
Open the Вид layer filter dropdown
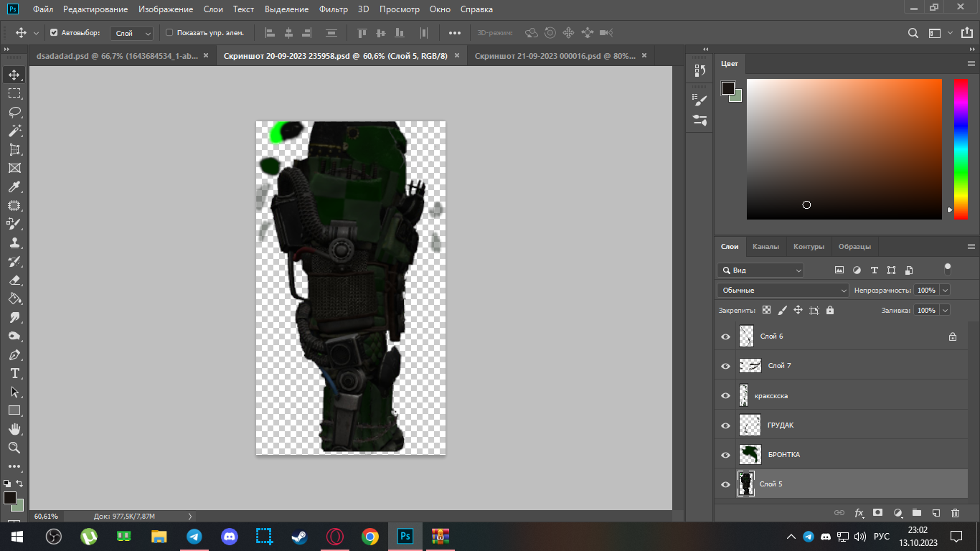click(x=760, y=270)
